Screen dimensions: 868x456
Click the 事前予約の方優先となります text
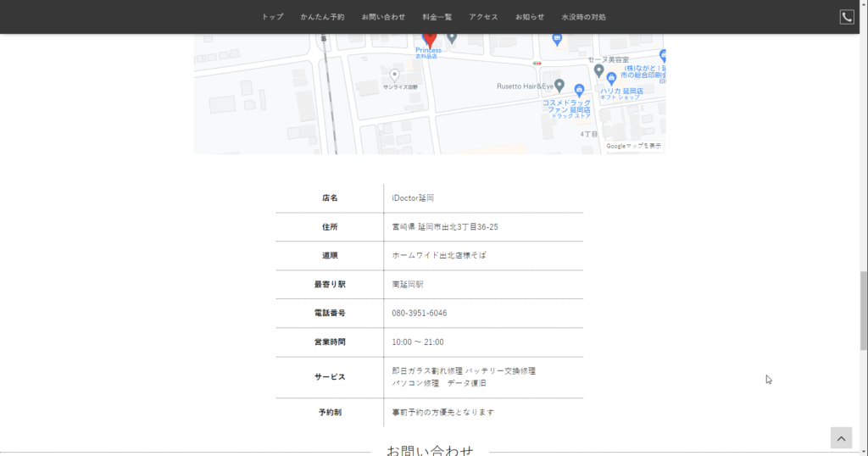tap(442, 412)
